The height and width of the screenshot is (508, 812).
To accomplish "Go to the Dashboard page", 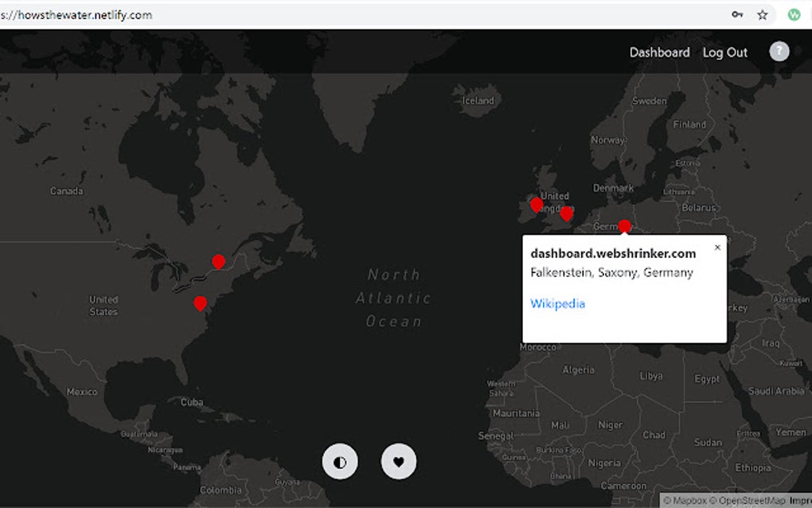I will point(659,53).
